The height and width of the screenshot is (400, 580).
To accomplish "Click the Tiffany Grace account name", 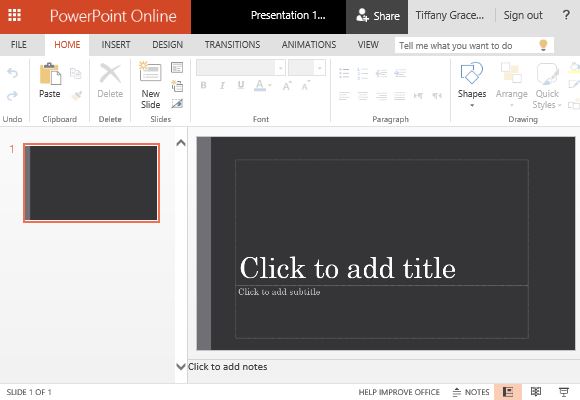I will (x=449, y=15).
